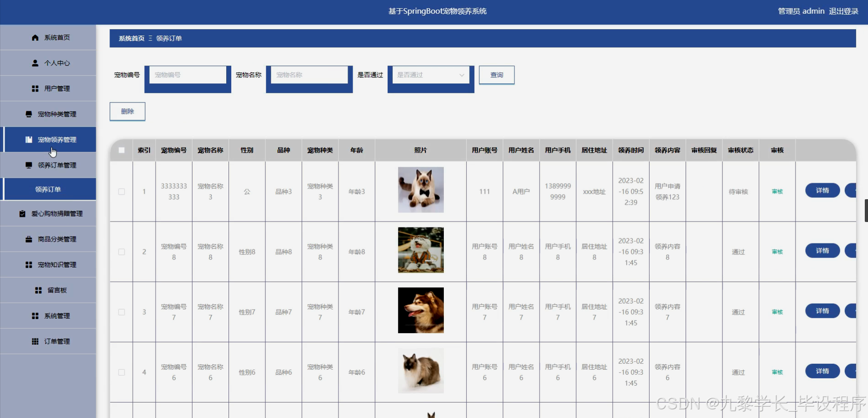Click the costumed cat photo in row 2
The image size is (868, 418).
[421, 250]
